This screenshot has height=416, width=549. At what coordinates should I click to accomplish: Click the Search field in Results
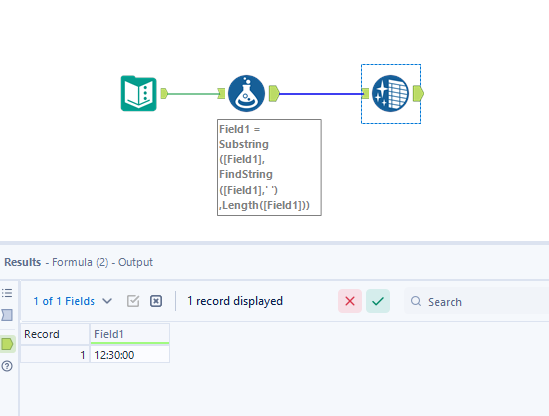pos(477,301)
